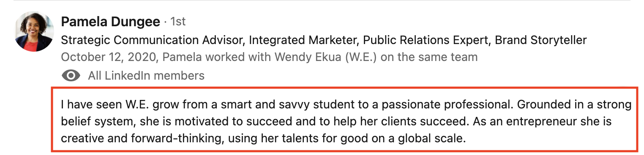Click Brand Storyteller in the headline
The height and width of the screenshot is (155, 644).
540,40
